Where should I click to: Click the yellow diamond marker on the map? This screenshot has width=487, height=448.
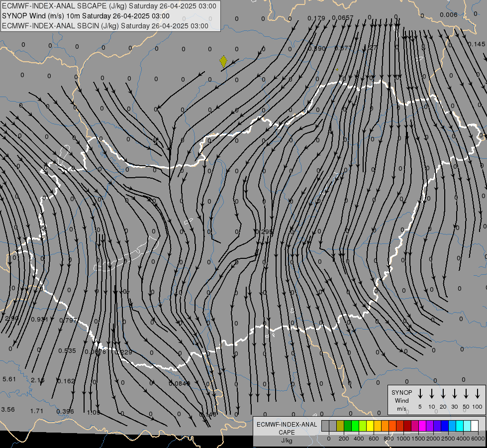pos(223,61)
